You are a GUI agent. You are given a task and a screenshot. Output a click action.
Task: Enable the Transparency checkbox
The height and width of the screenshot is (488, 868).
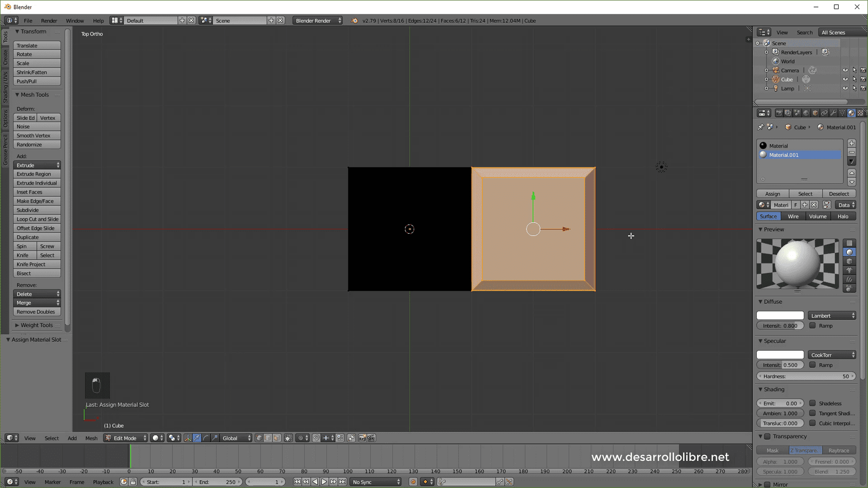click(767, 436)
